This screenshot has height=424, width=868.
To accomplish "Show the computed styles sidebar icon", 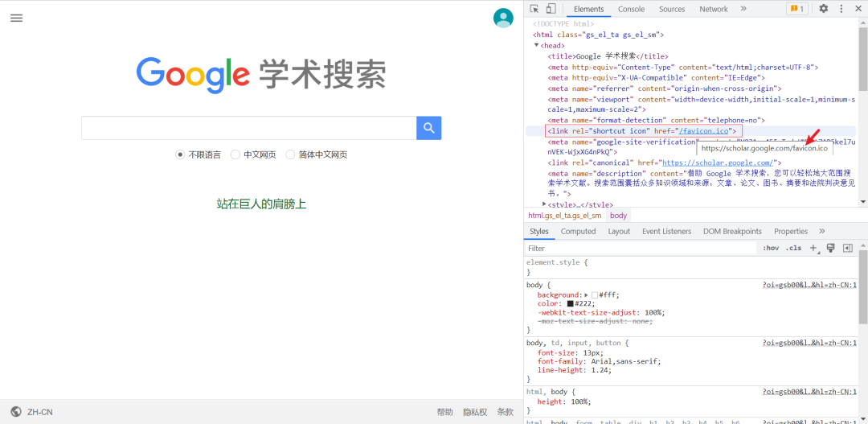I will point(848,248).
